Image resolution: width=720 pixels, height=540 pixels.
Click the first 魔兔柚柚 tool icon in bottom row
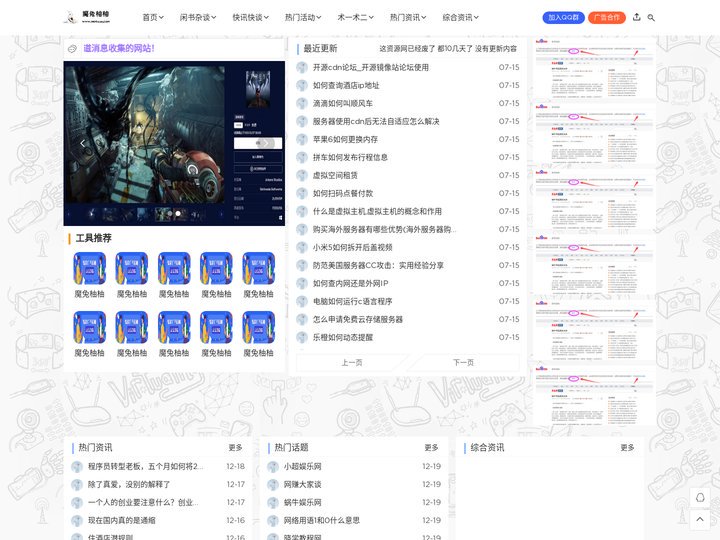[x=90, y=327]
